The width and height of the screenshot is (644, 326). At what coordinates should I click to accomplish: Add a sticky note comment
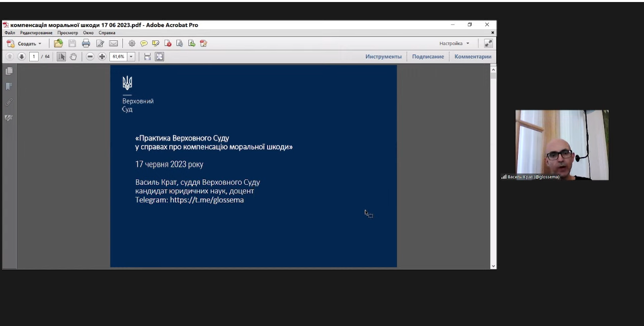144,43
